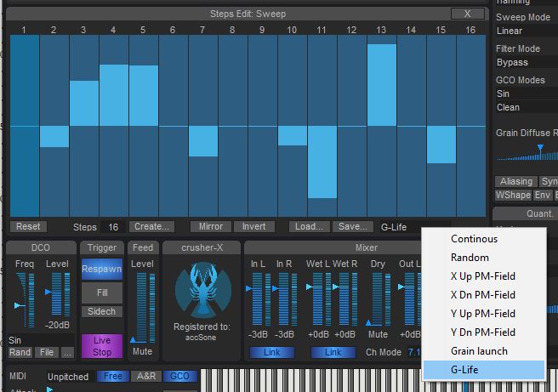Click the DCO File button
Viewport: 558px width, 392px height.
[x=47, y=353]
